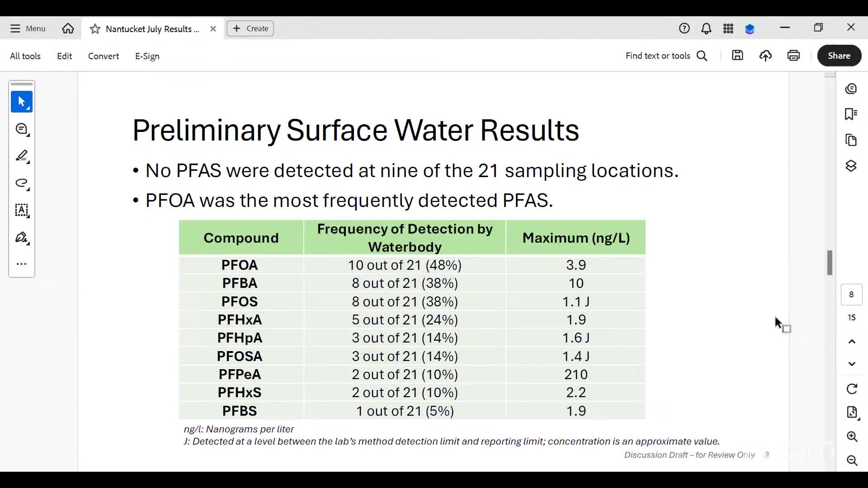Viewport: 868px width, 488px height.
Task: Open the Add Comment tool
Action: click(x=21, y=129)
